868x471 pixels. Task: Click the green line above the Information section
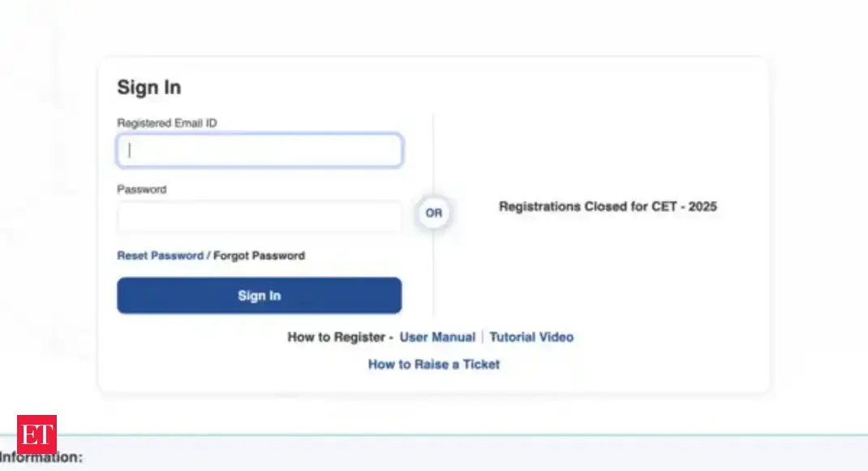pyautogui.click(x=487, y=435)
